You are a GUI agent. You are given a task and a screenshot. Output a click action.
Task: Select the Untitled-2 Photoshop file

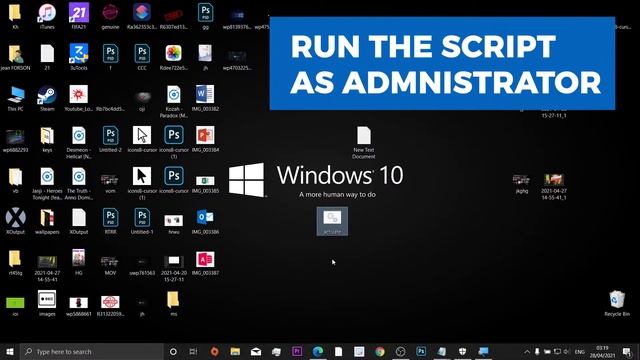[110, 140]
